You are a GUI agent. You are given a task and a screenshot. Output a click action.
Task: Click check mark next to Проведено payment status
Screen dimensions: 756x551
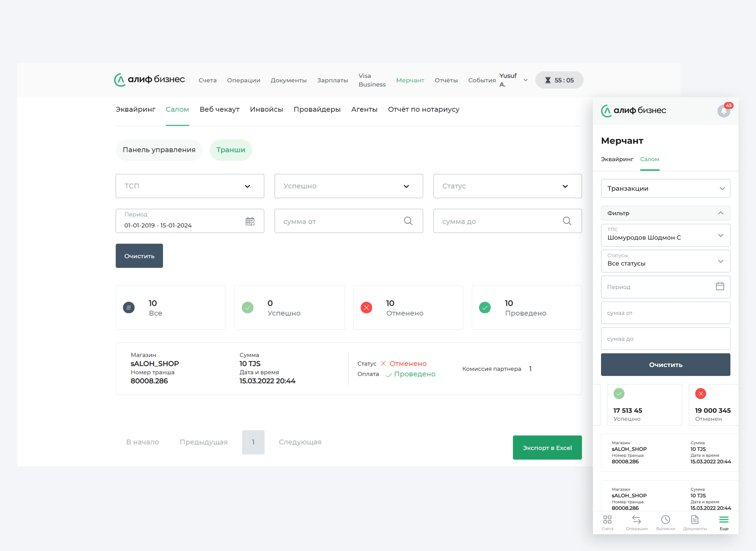(x=389, y=375)
